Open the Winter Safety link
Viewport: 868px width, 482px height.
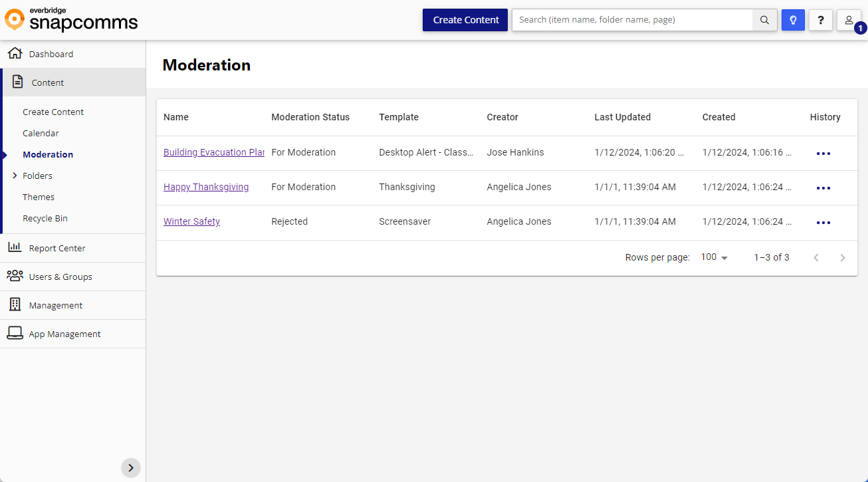click(x=191, y=221)
